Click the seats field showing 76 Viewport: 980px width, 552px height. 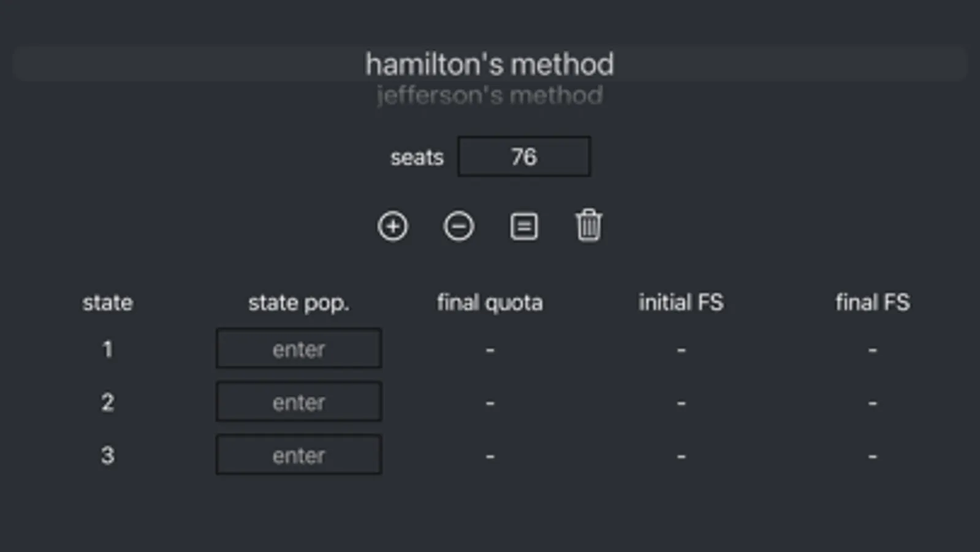click(524, 157)
